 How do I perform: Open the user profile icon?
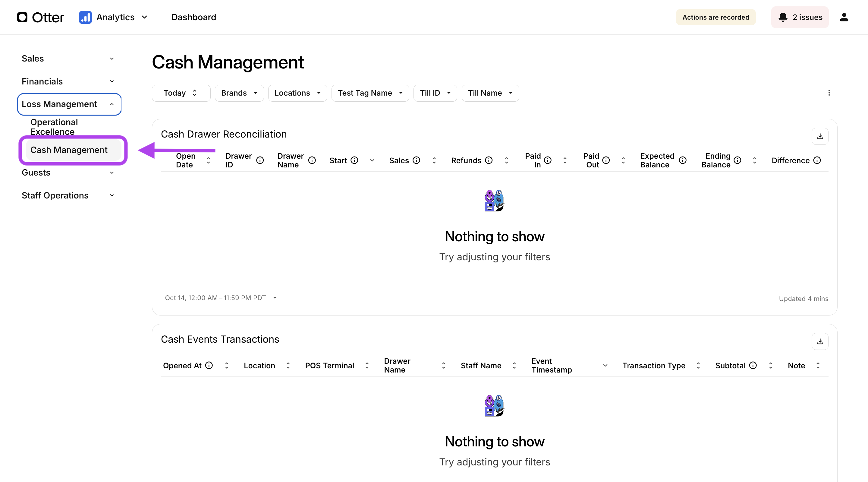(x=844, y=17)
